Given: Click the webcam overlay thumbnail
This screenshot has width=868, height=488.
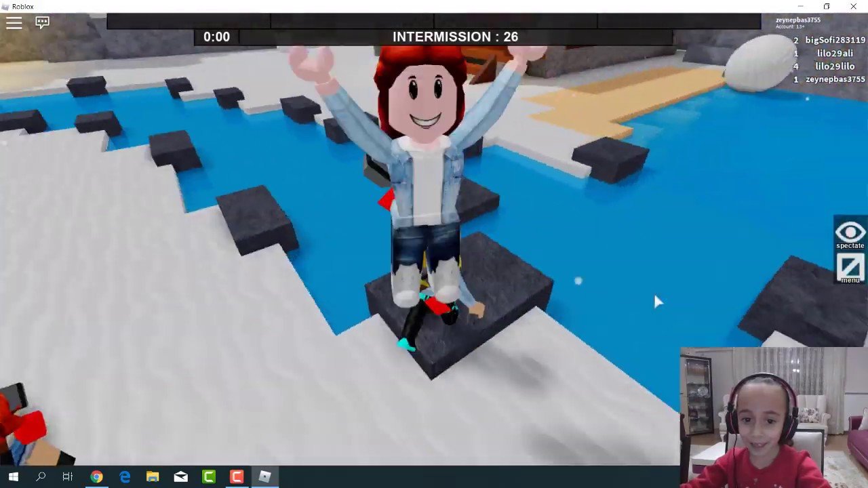Looking at the screenshot, I should 774,418.
